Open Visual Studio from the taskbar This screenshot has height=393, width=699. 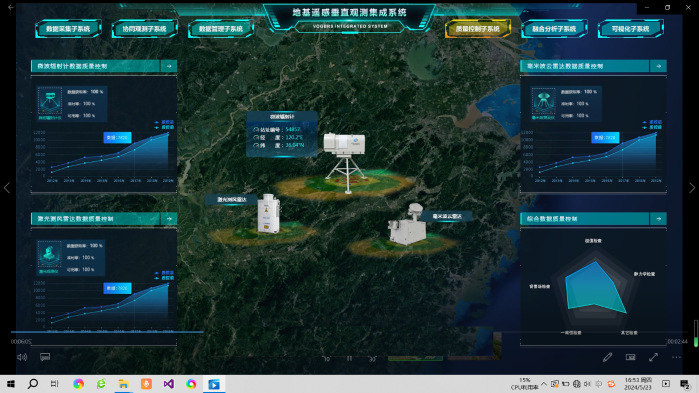point(169,384)
